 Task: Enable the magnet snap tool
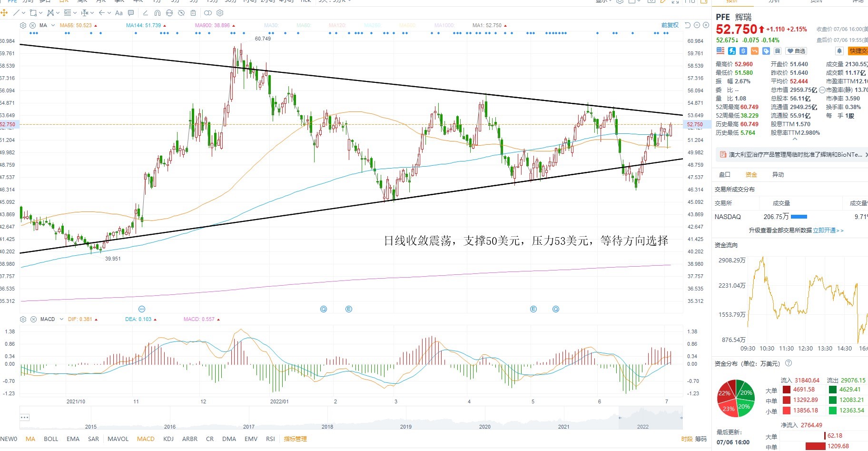(158, 13)
